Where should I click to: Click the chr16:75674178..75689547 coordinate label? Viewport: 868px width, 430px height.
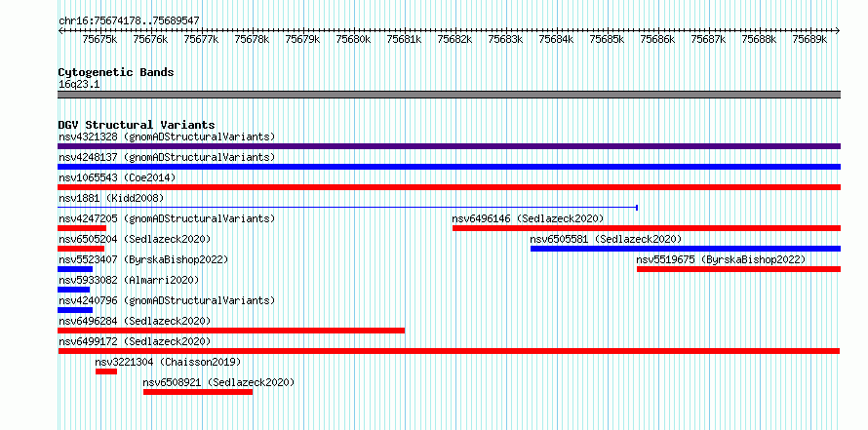[129, 21]
